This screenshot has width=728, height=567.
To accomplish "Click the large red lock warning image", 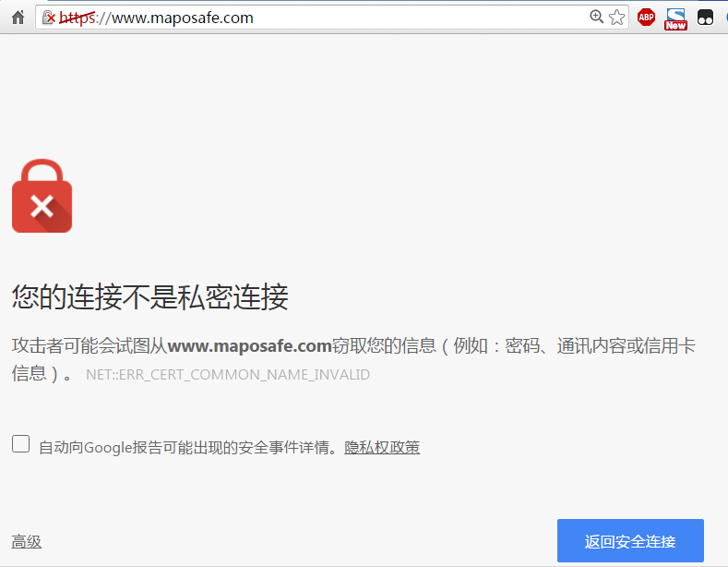I will (42, 196).
